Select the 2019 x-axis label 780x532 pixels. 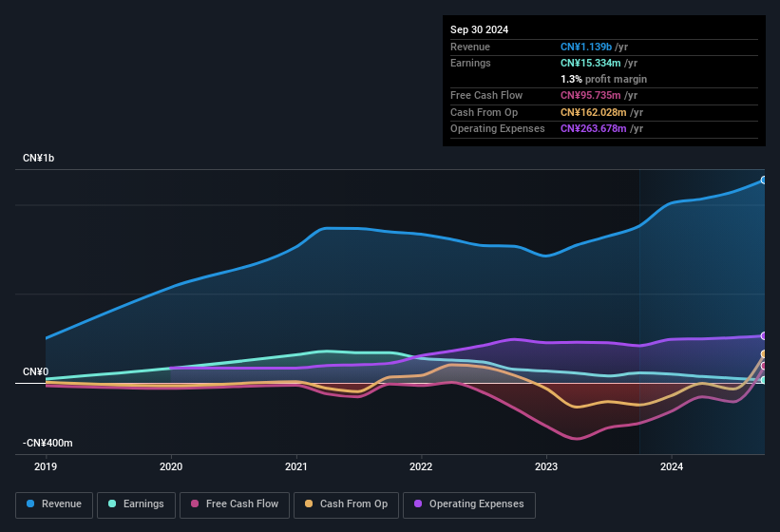pos(46,466)
